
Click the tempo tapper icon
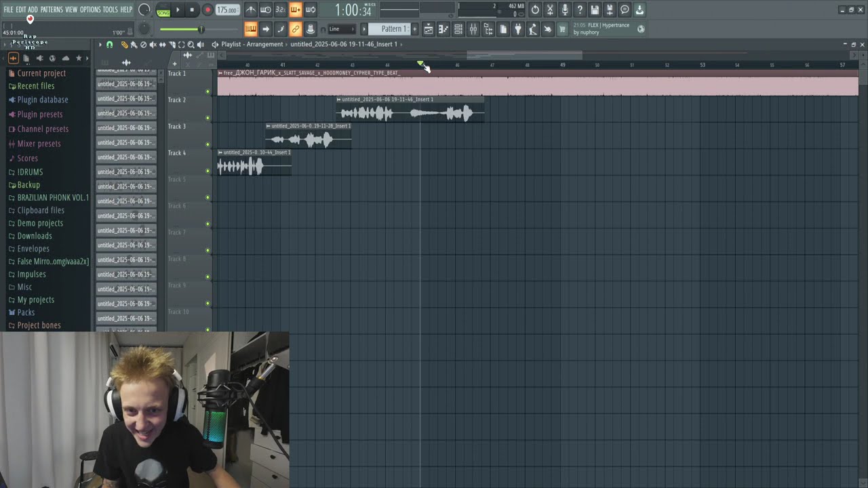click(533, 29)
